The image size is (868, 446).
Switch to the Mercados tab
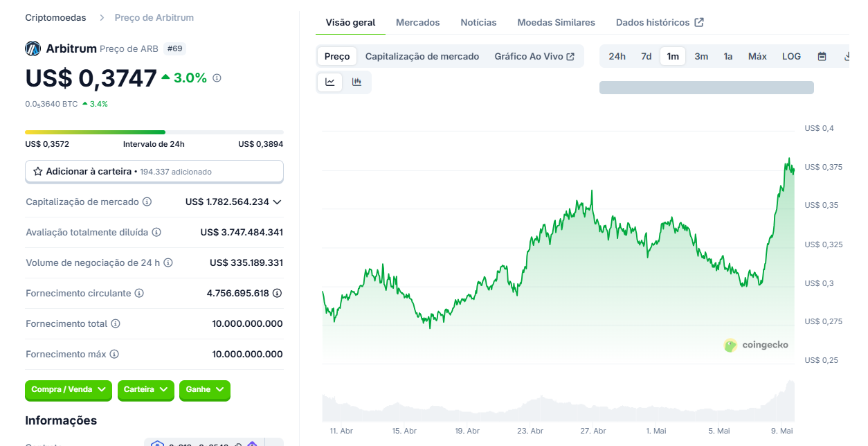point(417,22)
